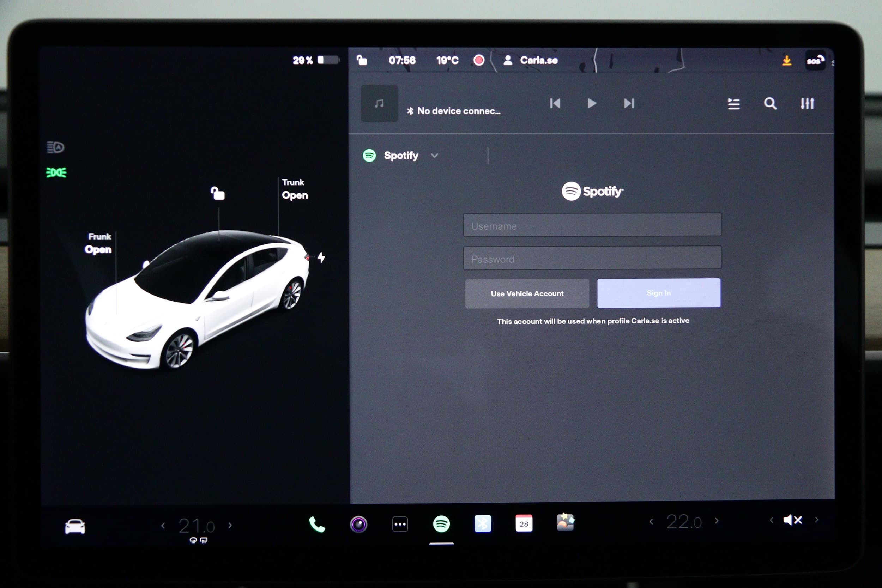Open media search

(x=770, y=103)
